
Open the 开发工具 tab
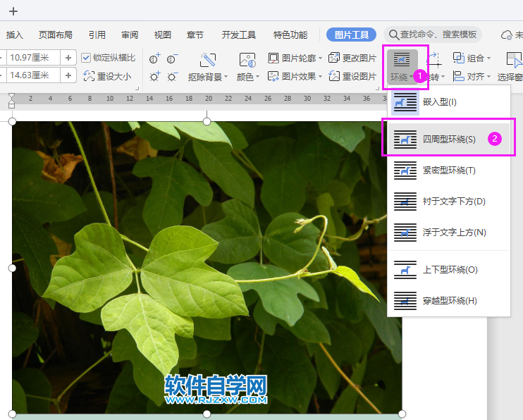[x=239, y=35]
